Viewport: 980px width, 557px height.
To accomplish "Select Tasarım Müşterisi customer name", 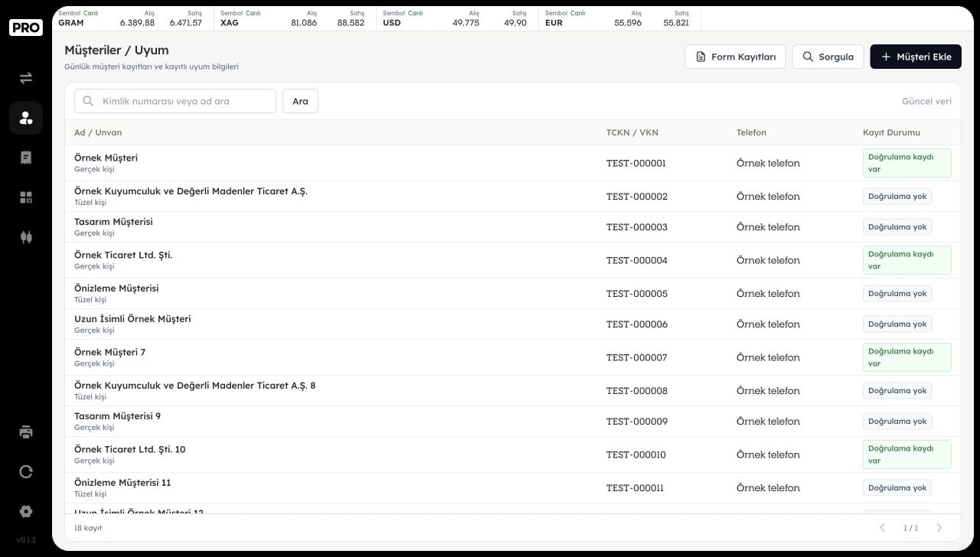I will [113, 222].
